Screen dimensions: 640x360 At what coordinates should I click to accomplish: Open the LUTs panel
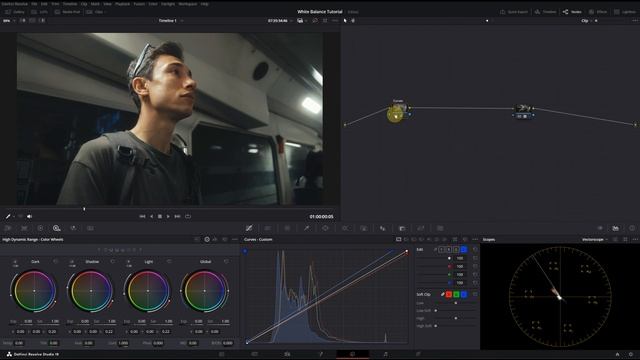click(x=39, y=12)
